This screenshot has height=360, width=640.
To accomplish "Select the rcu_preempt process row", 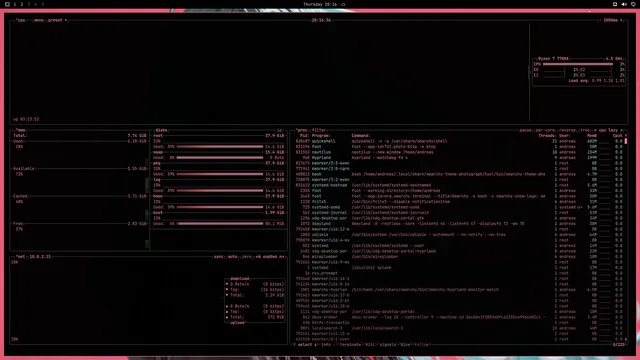I will coord(460,273).
